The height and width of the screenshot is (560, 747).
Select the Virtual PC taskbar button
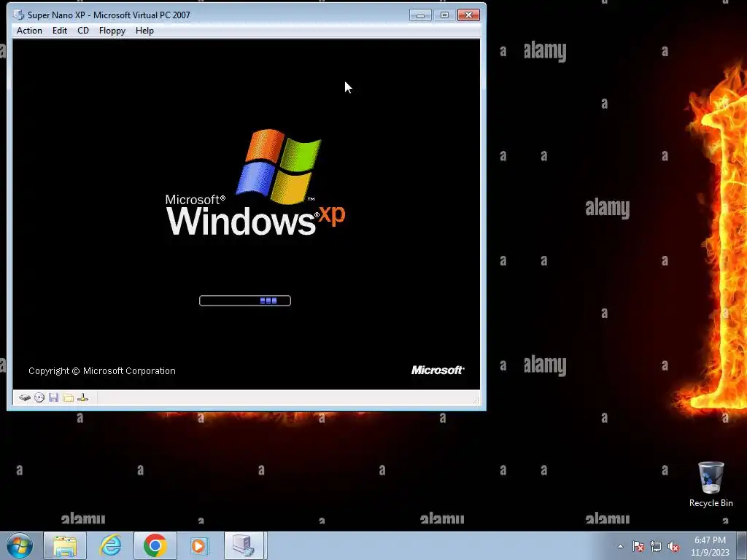[244, 545]
